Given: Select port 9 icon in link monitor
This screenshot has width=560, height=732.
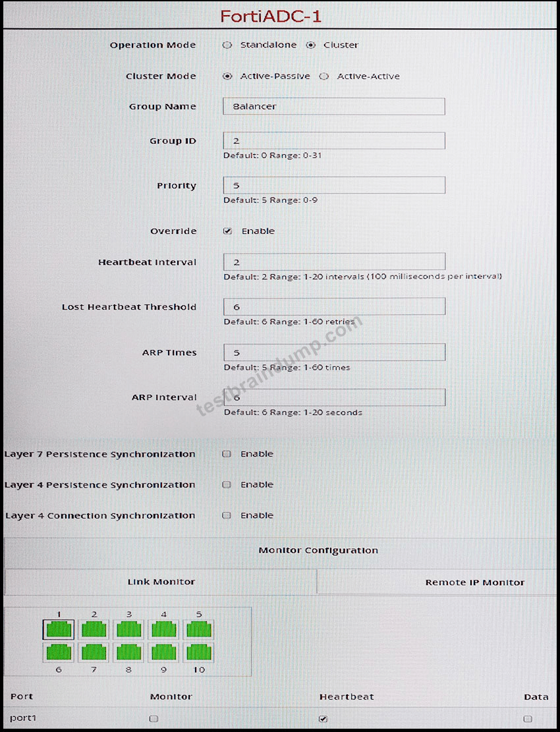Looking at the screenshot, I should coord(164,652).
